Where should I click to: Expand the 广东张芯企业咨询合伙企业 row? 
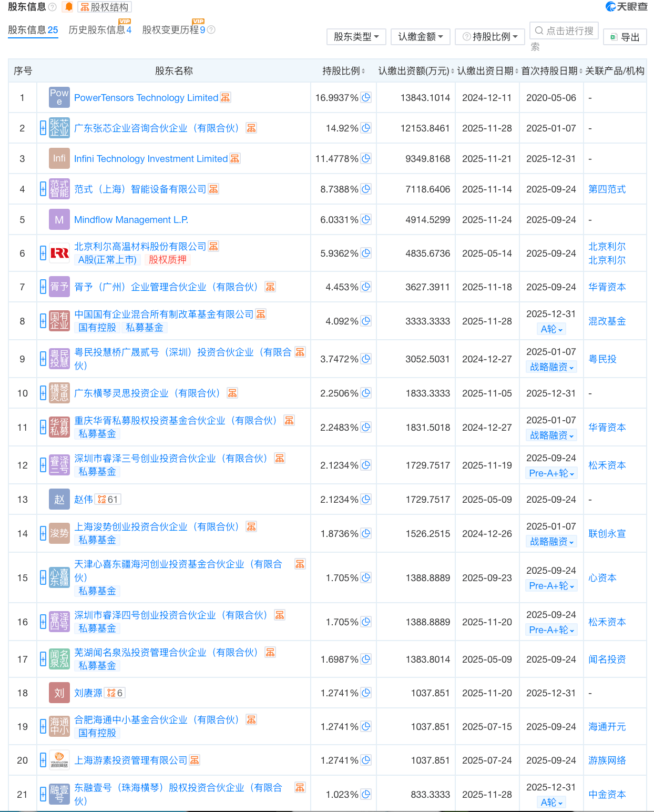[x=43, y=128]
